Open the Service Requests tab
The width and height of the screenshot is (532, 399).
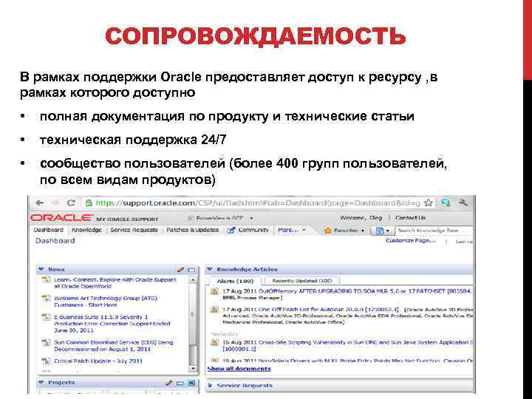pos(134,230)
